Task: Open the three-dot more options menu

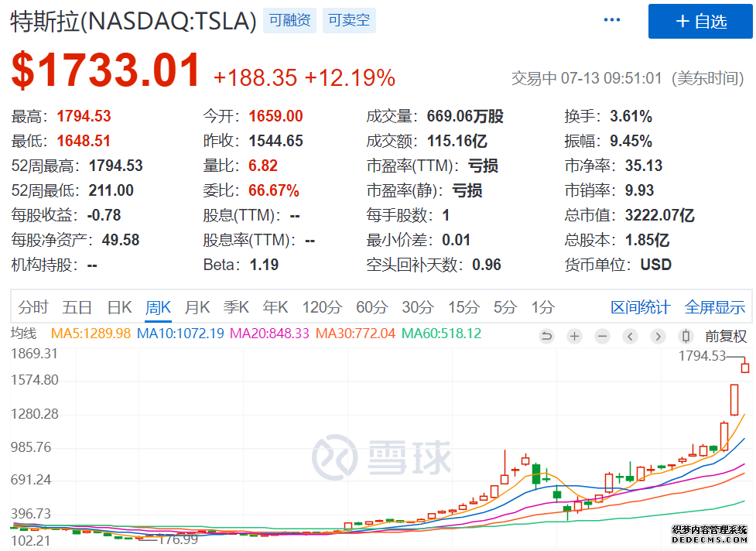Action: tap(612, 20)
